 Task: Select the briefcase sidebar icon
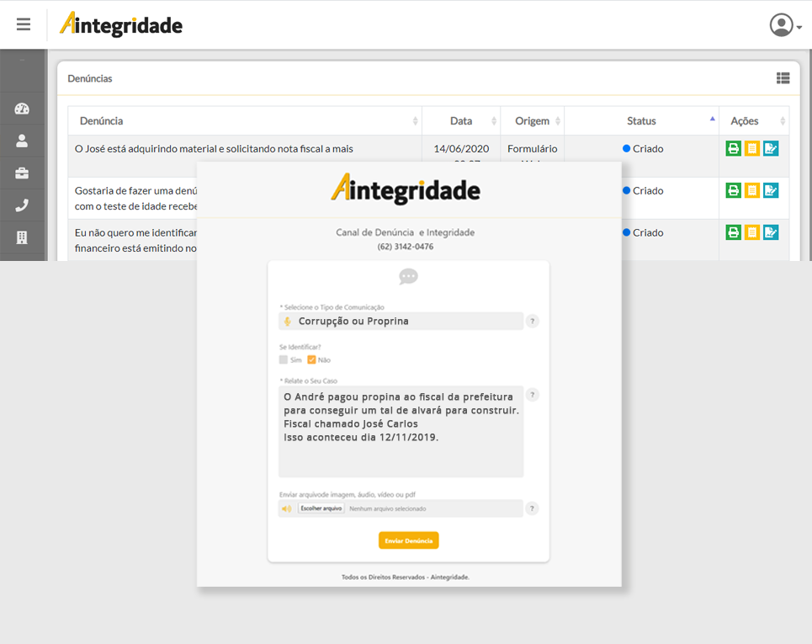coord(22,173)
